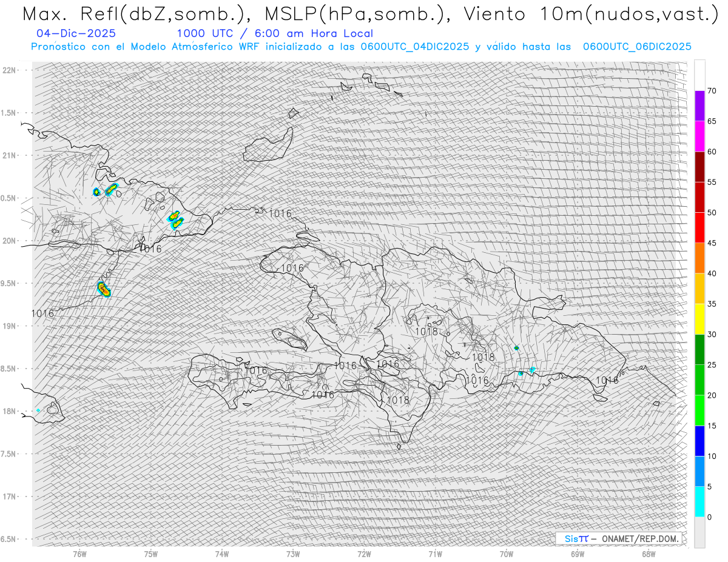Viewport: 728px width, 562px height.
Task: Select the dark green 25–30 dBZ colorbar segment
Action: coord(699,349)
